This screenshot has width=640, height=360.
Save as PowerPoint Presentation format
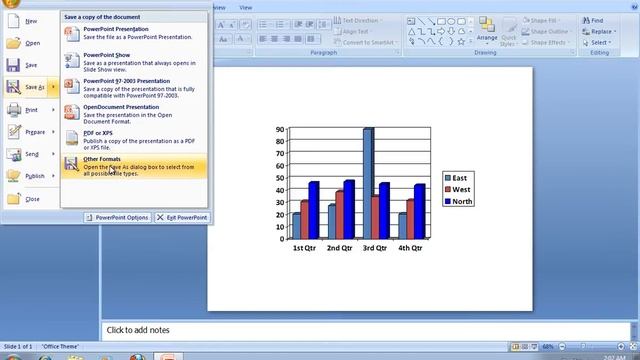(x=134, y=33)
